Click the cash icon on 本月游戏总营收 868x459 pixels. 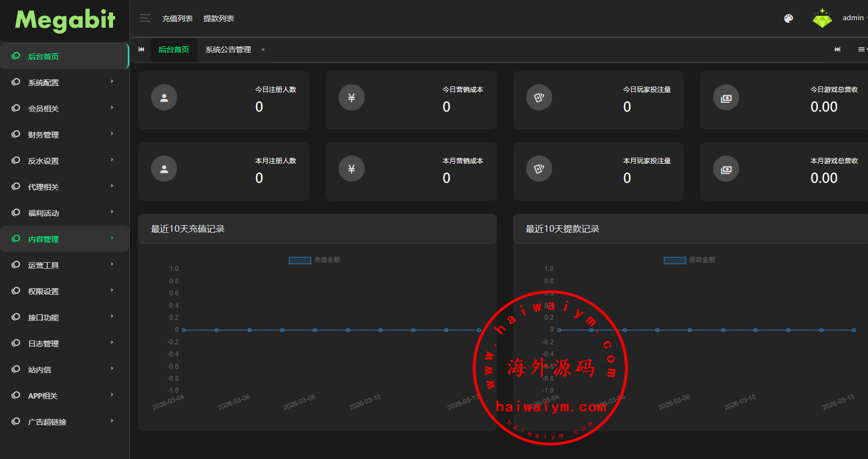(x=726, y=170)
